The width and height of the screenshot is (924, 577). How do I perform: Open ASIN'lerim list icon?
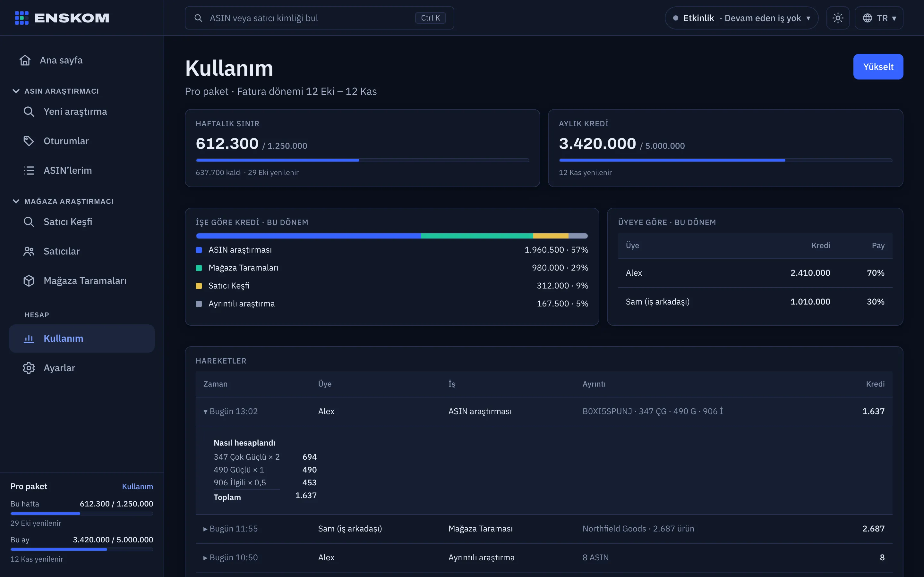click(x=29, y=170)
